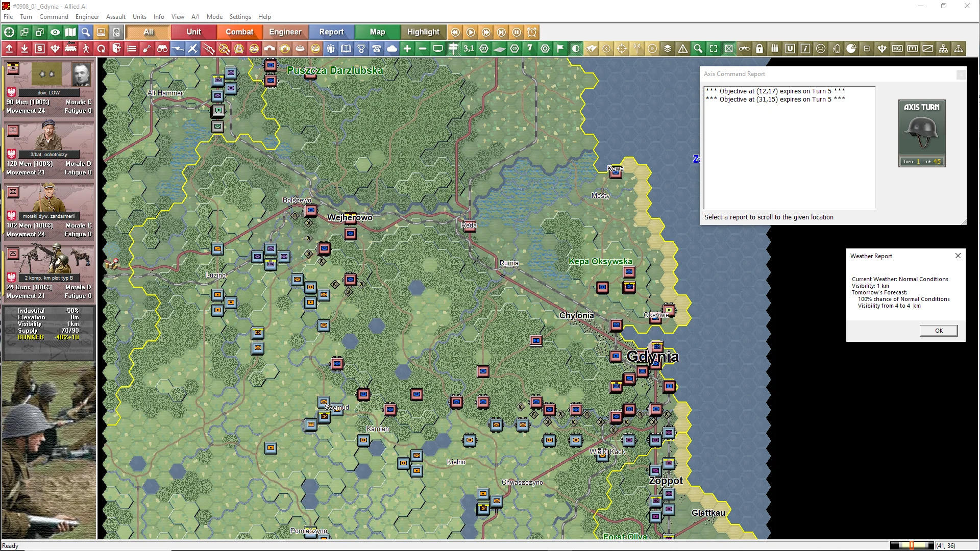980x551 pixels.
Task: Click the binoculars icon in red toolbar
Action: point(162,49)
